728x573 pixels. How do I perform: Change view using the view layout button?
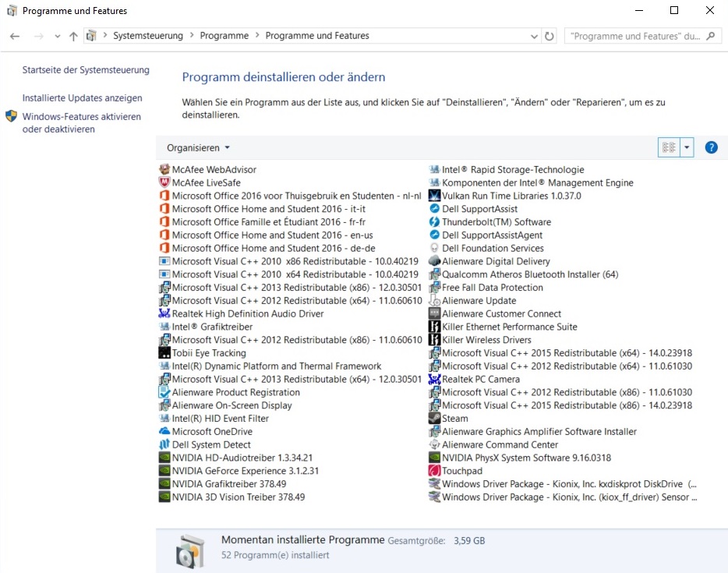pyautogui.click(x=669, y=147)
